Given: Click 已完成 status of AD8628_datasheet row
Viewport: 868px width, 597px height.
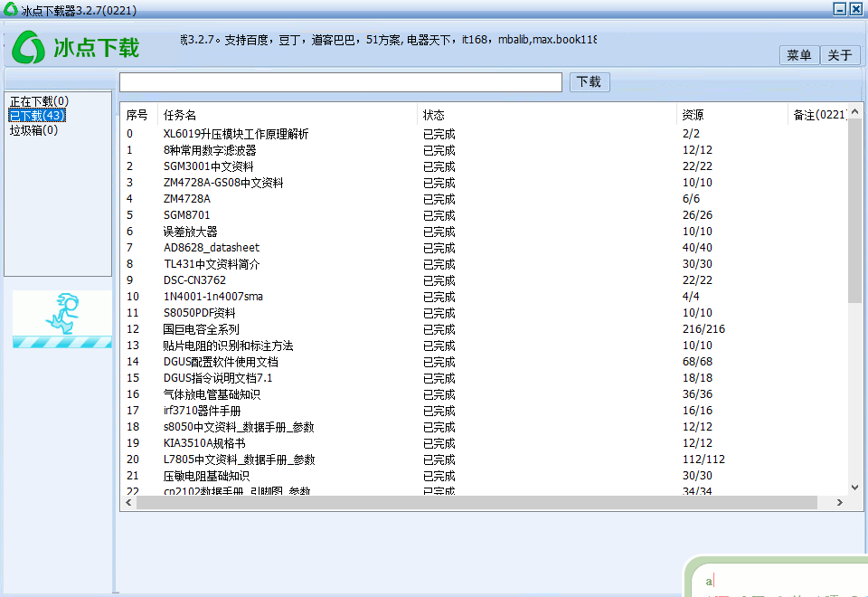Looking at the screenshot, I should click(439, 248).
